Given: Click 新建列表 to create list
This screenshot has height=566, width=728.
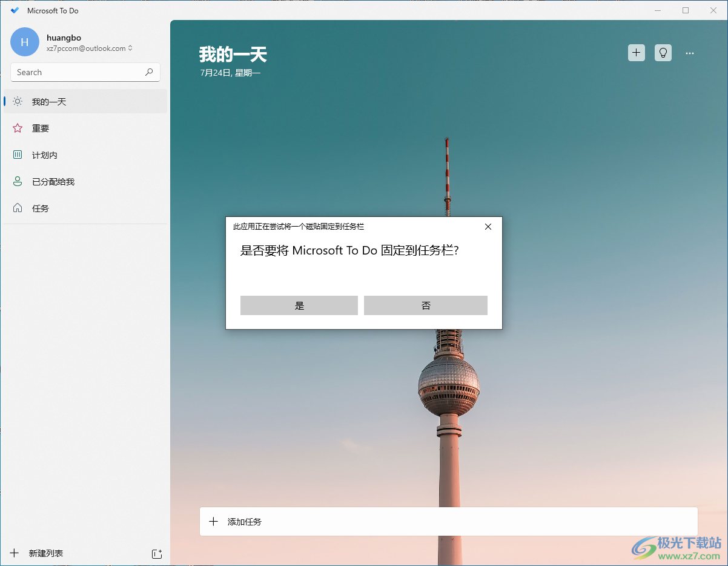Looking at the screenshot, I should [x=46, y=553].
